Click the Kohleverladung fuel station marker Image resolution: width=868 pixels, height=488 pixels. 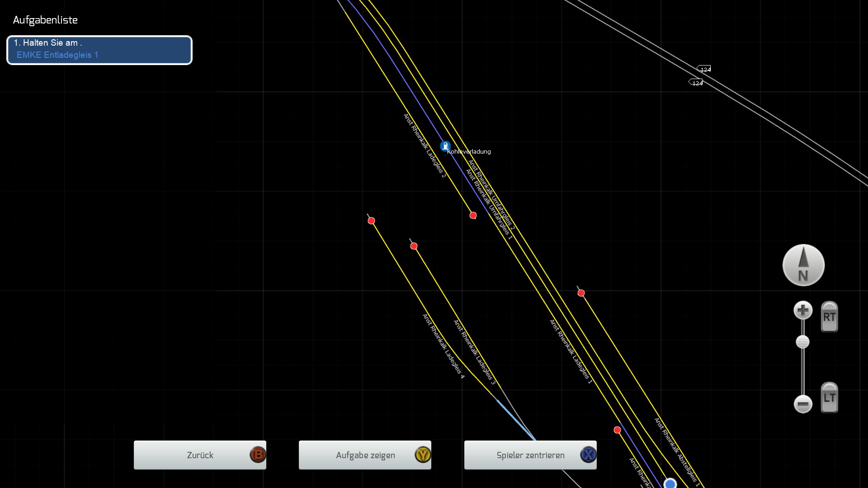[x=445, y=146]
